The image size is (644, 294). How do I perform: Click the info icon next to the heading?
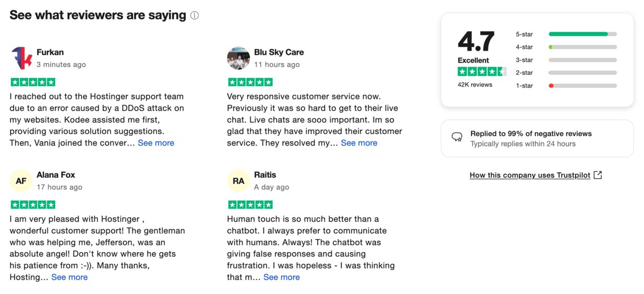(x=194, y=15)
